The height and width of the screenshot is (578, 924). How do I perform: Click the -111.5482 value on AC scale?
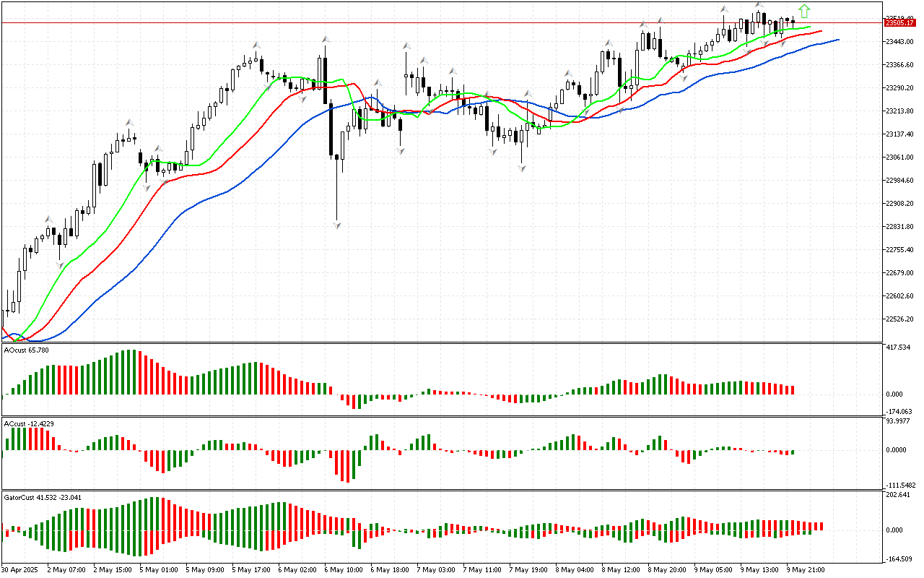899,485
